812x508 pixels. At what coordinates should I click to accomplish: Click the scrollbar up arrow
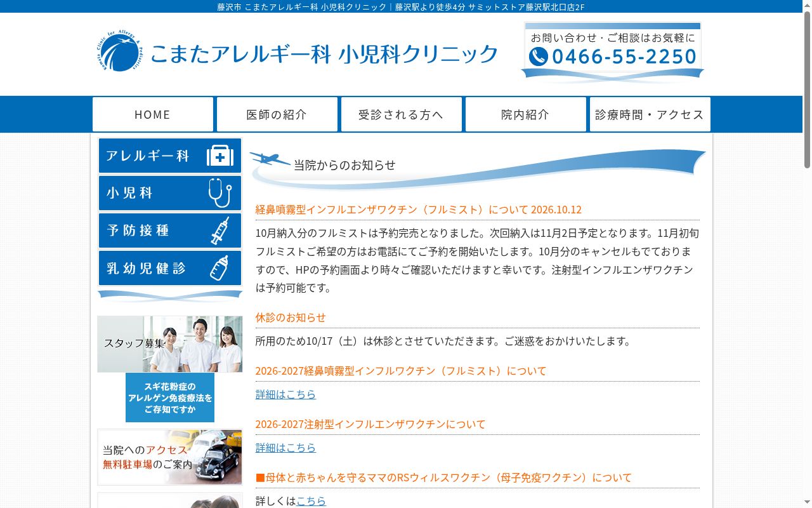(807, 5)
